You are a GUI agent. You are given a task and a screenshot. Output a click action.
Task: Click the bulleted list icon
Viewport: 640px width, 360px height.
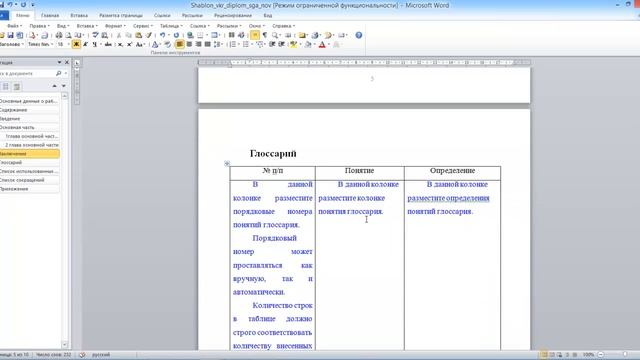246,44
